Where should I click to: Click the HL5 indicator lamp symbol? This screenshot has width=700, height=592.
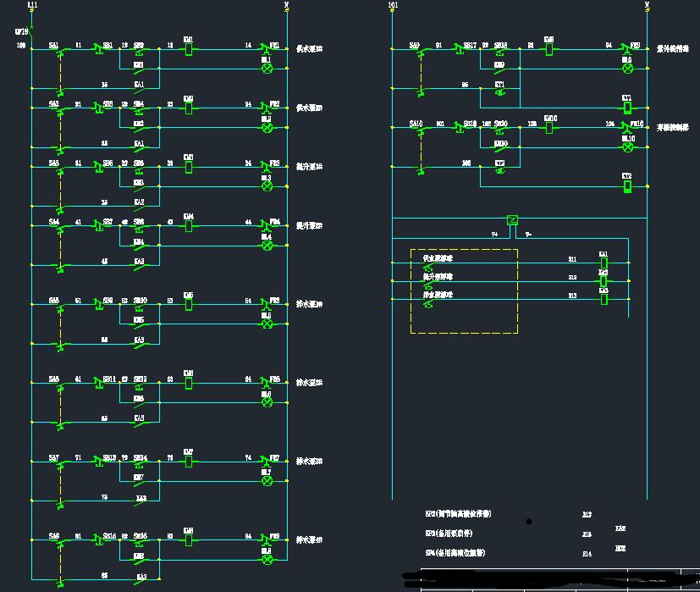(267, 324)
